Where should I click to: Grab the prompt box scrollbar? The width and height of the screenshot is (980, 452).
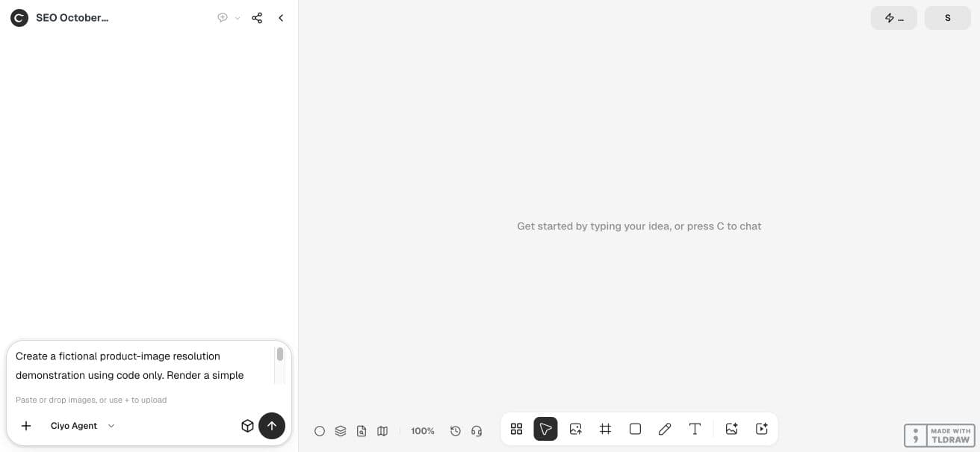280,354
